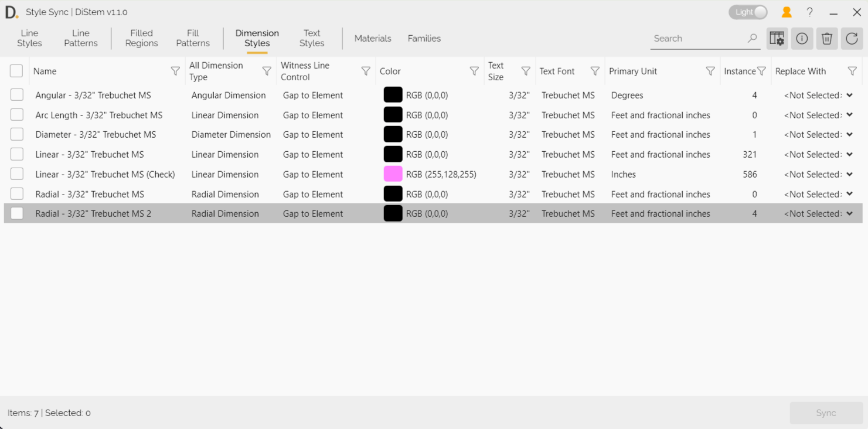Expand Replace With dropdown for Angular row

point(849,96)
